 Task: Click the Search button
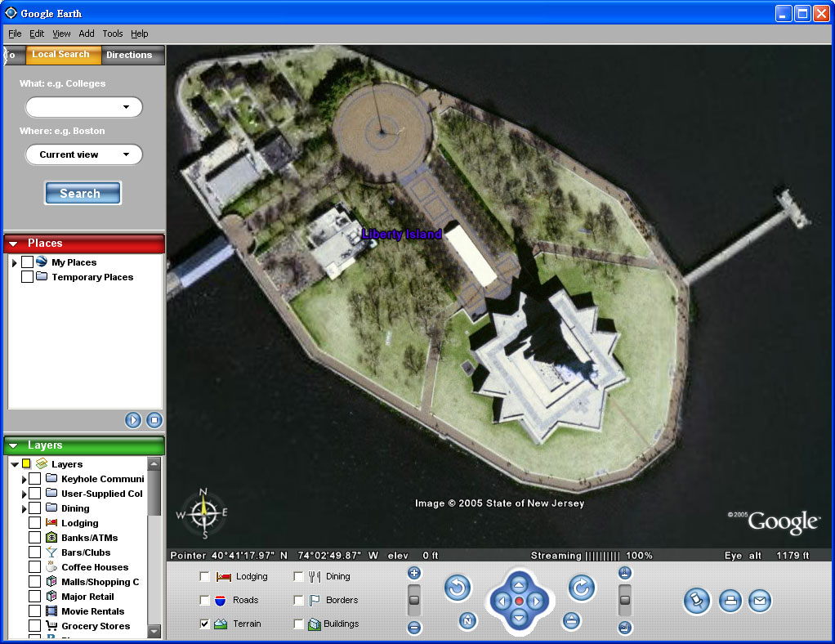coord(83,193)
